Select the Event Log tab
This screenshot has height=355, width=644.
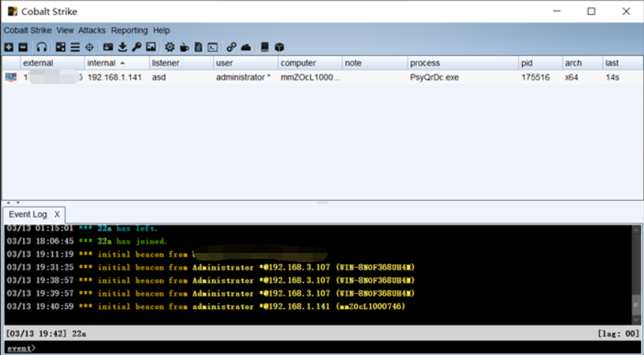(28, 214)
